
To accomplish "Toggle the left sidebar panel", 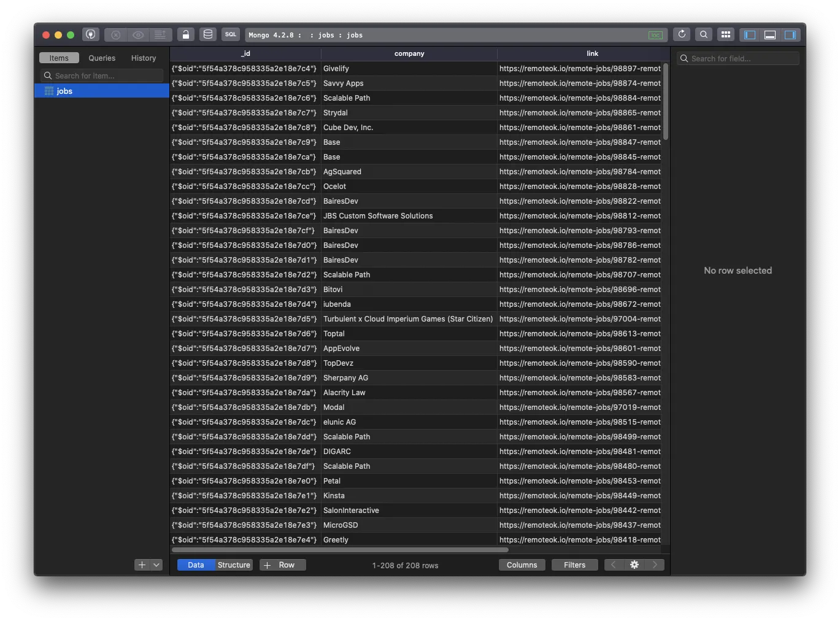I will [x=750, y=35].
